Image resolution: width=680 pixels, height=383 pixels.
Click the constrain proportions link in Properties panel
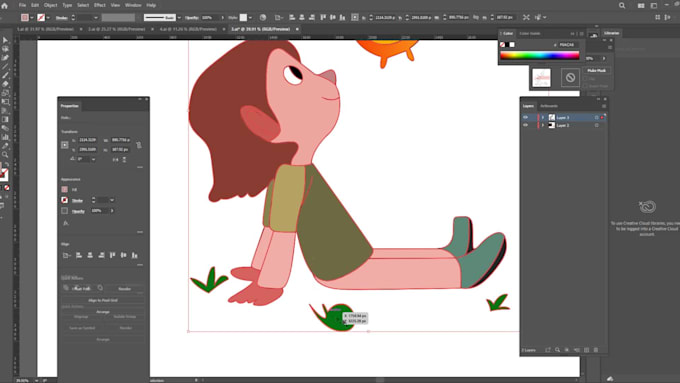click(139, 145)
